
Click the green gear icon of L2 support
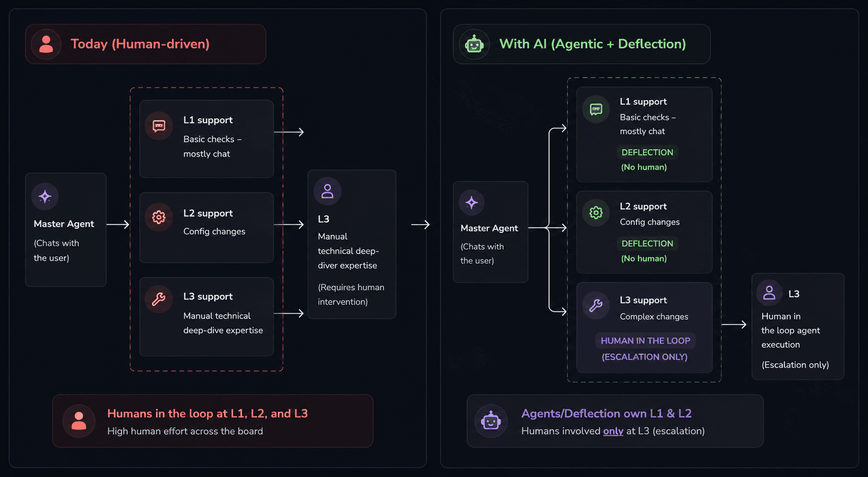point(596,212)
